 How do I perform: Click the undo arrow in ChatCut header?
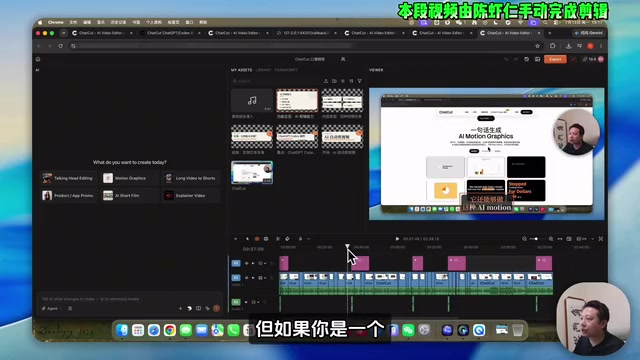point(506,59)
